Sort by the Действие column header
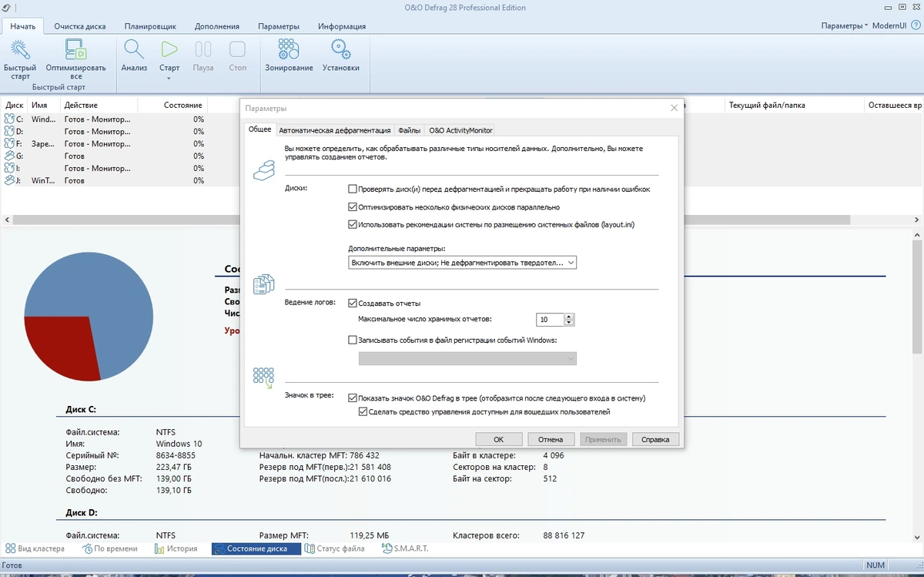Image resolution: width=924 pixels, height=577 pixels. coord(98,105)
